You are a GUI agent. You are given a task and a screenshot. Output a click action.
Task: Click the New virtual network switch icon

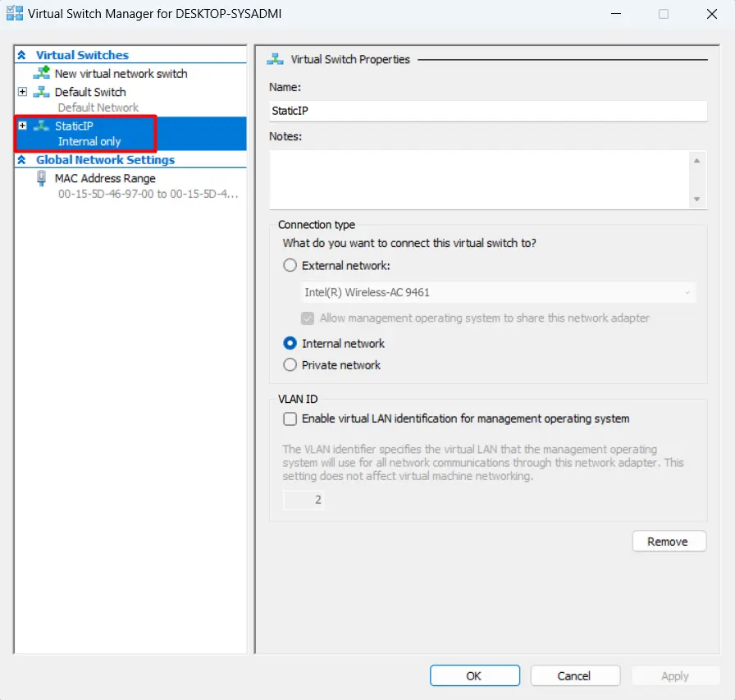41,73
